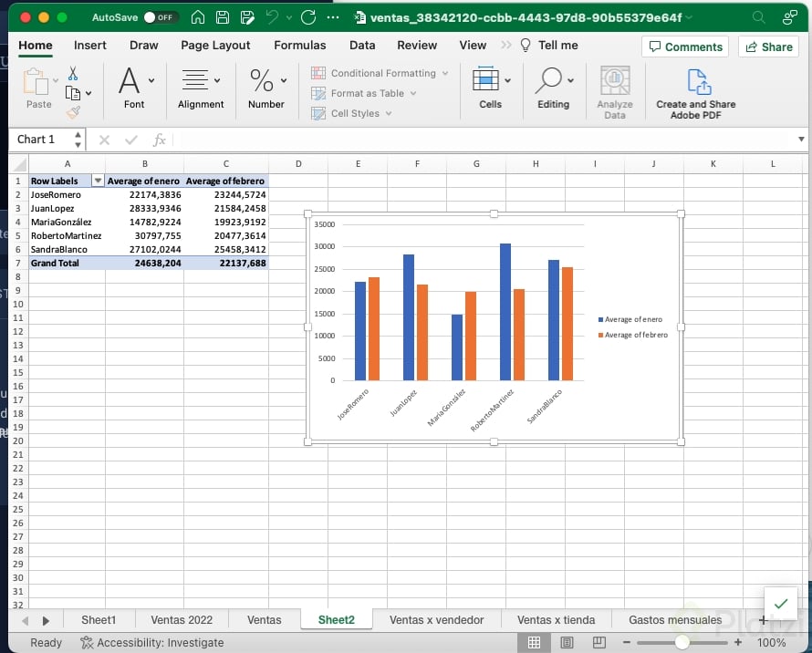
Task: Click the Format Painter brush icon
Action: [73, 112]
